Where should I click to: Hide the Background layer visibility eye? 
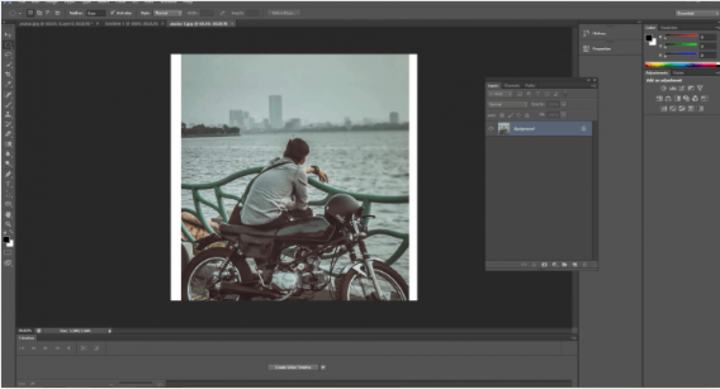[490, 129]
